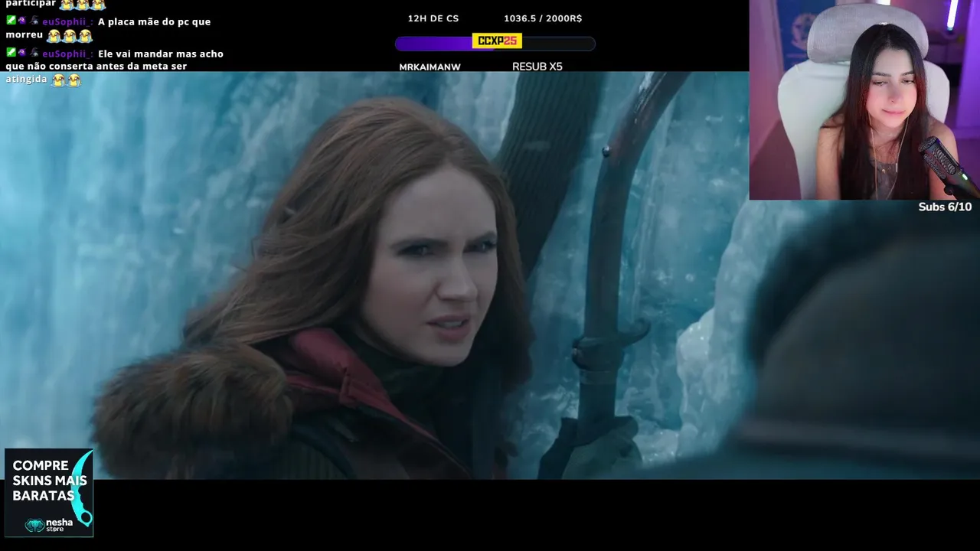The width and height of the screenshot is (980, 551).
Task: Open euSophii_ username on "A placa mãe" message
Action: [x=67, y=21]
